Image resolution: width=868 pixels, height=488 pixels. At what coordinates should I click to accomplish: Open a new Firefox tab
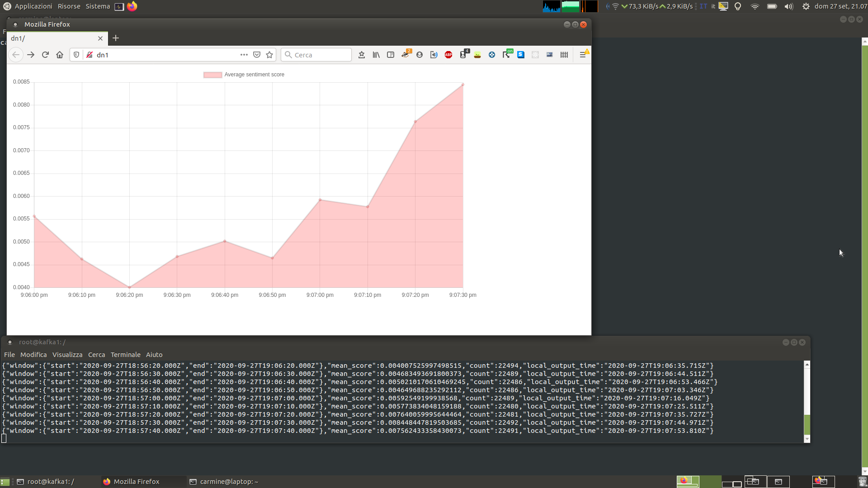pos(116,38)
